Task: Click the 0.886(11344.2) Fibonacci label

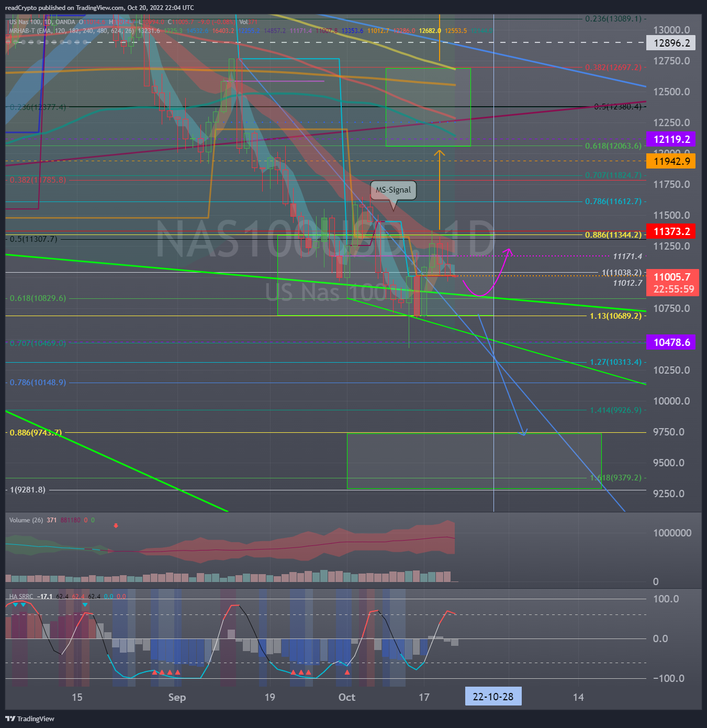Action: tap(613, 234)
